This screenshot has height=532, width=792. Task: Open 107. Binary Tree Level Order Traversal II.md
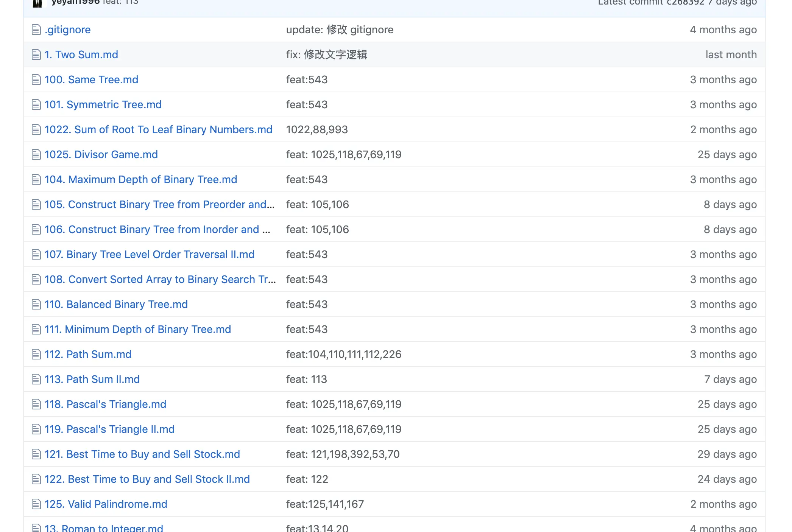pyautogui.click(x=150, y=254)
